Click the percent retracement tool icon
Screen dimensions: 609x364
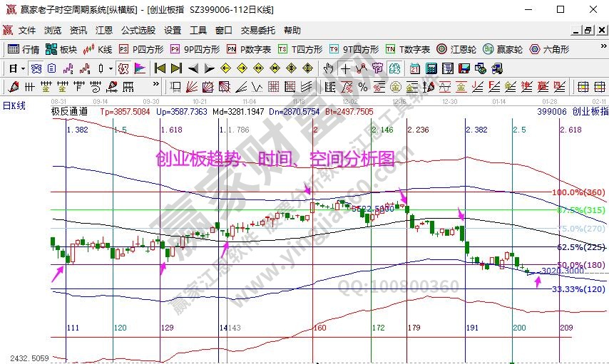click(x=363, y=87)
